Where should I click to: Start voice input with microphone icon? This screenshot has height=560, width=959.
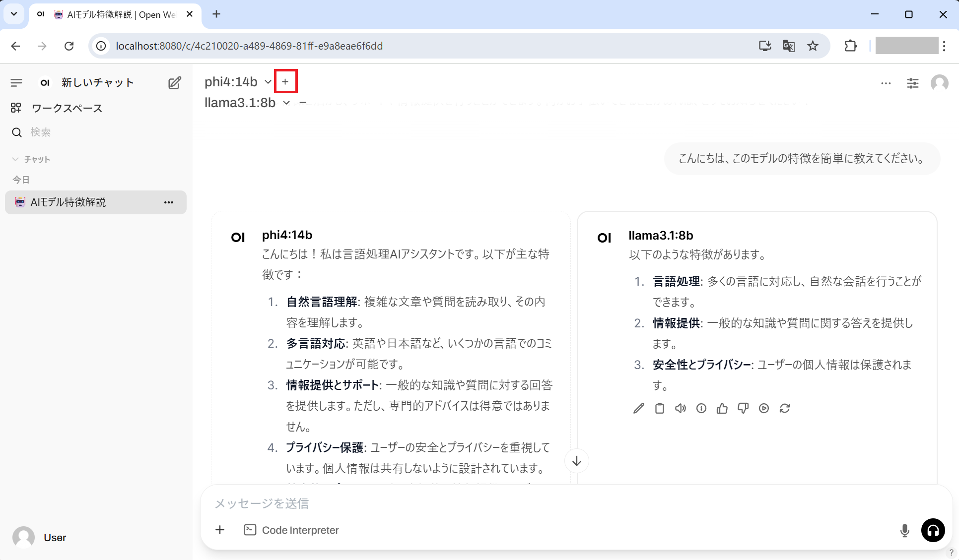point(904,530)
